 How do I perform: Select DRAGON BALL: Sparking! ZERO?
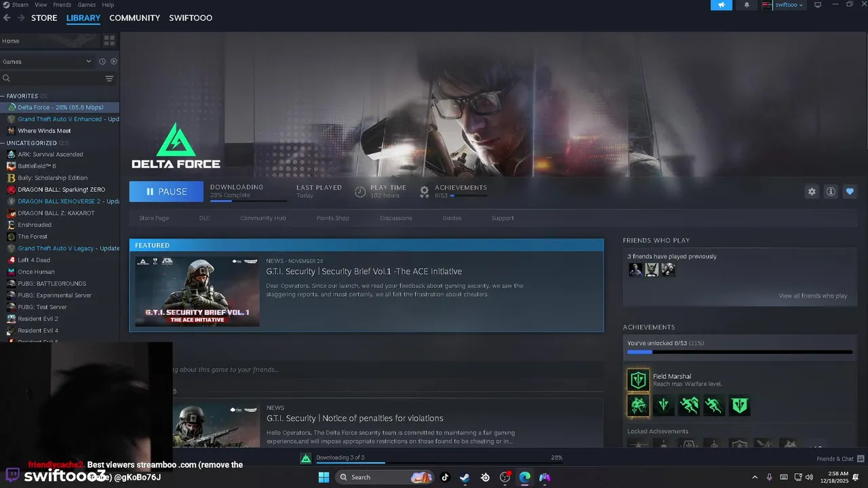(60, 190)
